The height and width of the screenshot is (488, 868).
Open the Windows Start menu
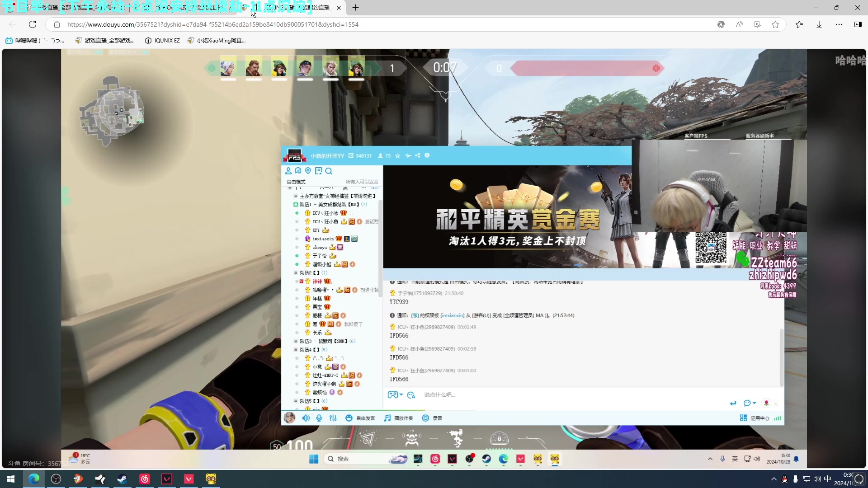pyautogui.click(x=11, y=479)
